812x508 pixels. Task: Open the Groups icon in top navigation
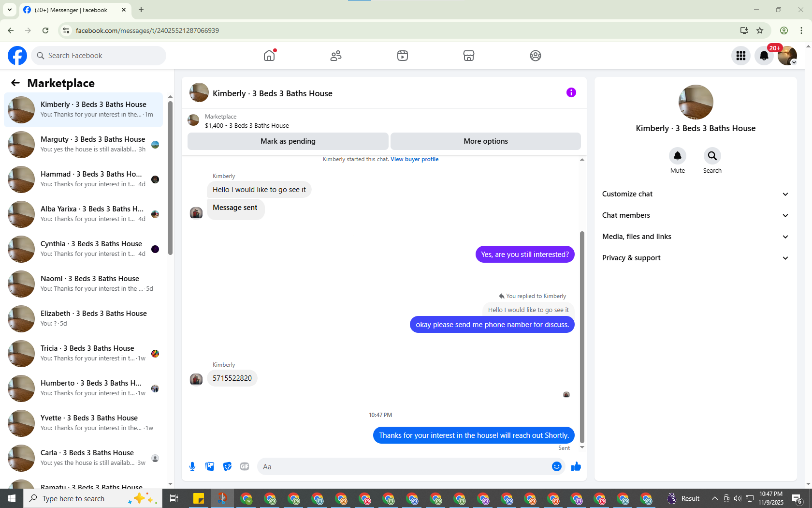pyautogui.click(x=536, y=56)
